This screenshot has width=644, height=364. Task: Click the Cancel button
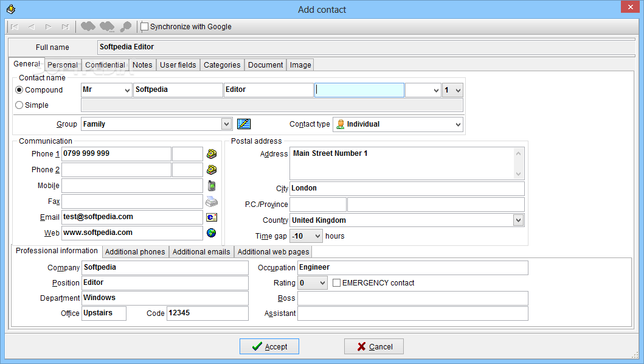(x=374, y=346)
